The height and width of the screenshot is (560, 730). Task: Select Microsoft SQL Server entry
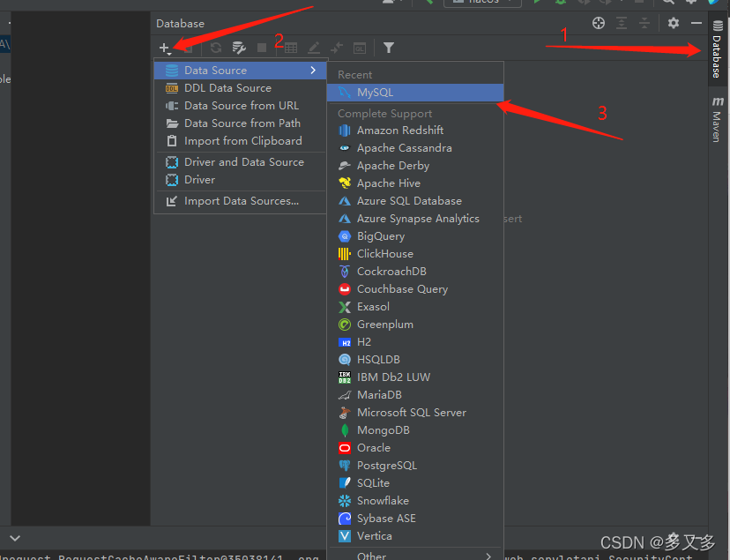click(x=415, y=413)
